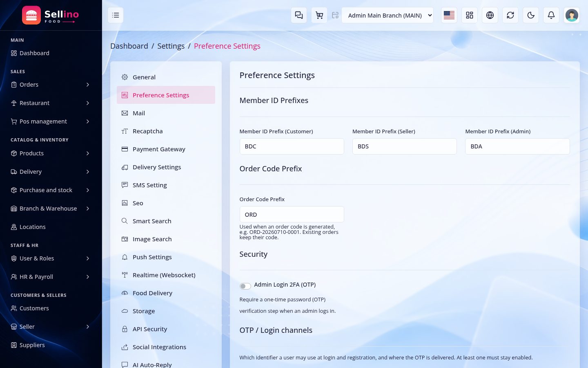The width and height of the screenshot is (588, 368).
Task: Expand the Products sidebar menu
Action: 51,153
